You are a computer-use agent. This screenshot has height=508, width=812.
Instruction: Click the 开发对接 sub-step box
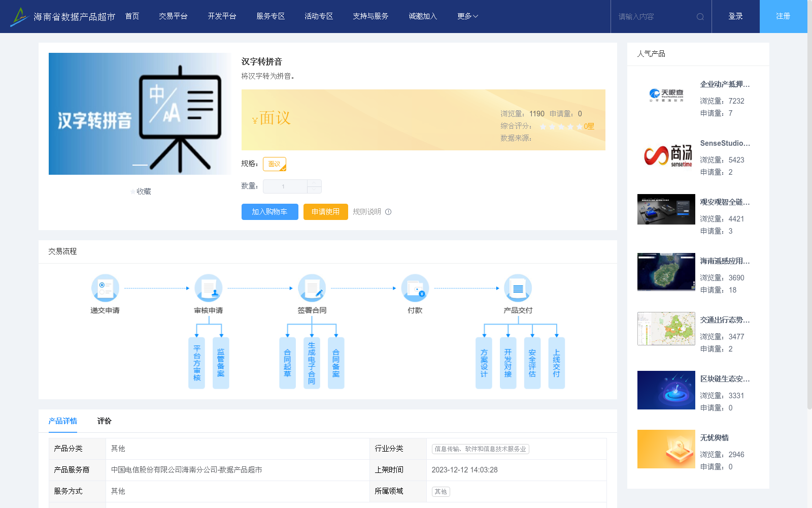click(508, 363)
